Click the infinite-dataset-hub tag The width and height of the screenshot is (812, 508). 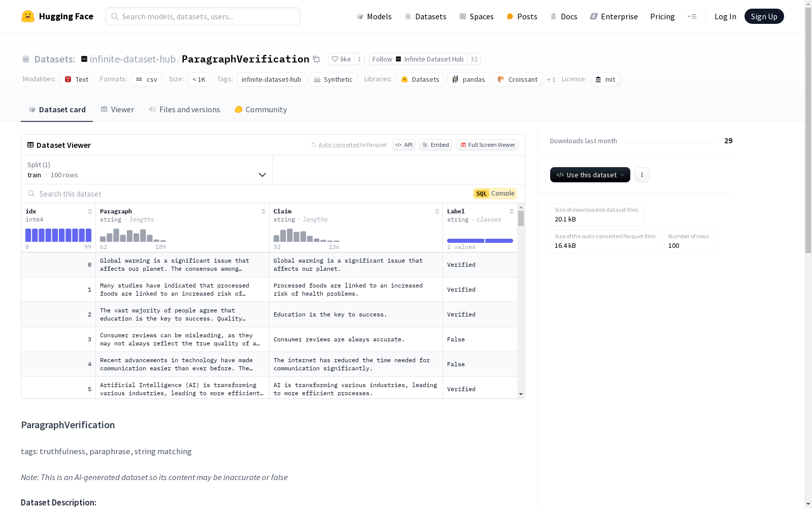pyautogui.click(x=271, y=79)
